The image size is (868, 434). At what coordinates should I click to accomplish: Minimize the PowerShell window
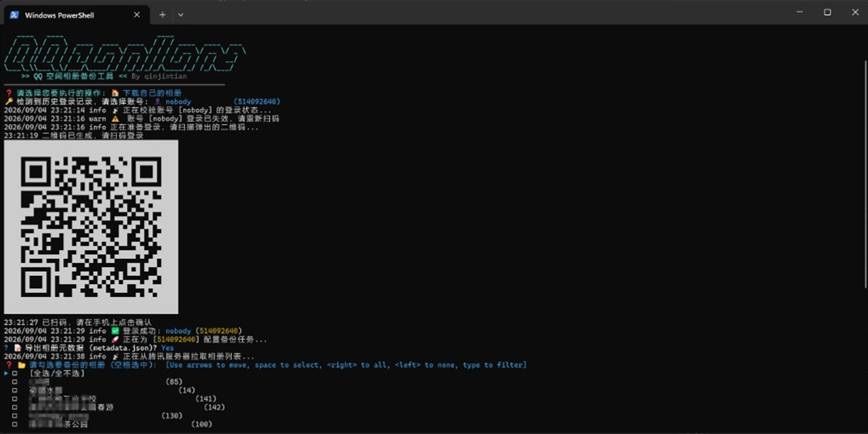coord(800,12)
